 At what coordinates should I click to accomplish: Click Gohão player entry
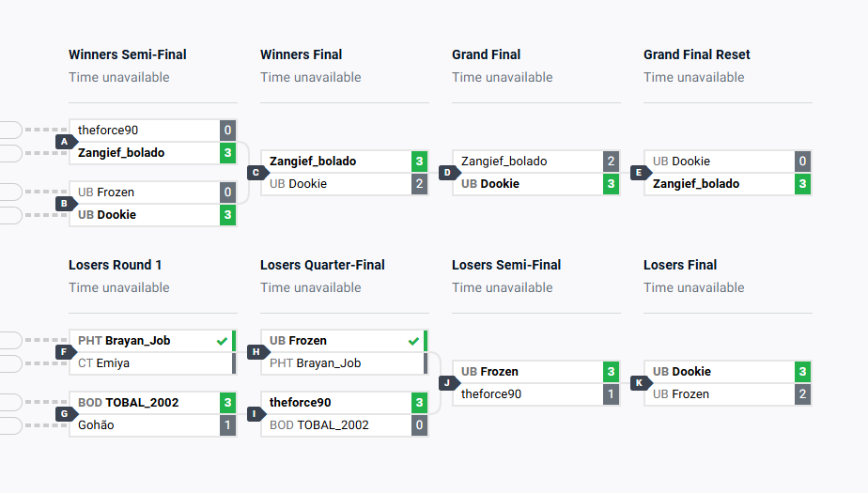(x=98, y=425)
